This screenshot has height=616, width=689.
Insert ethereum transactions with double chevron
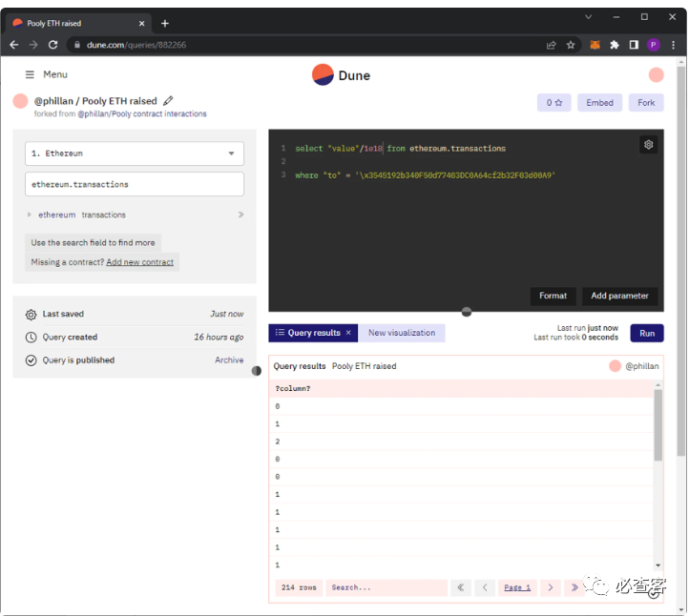pyautogui.click(x=240, y=215)
